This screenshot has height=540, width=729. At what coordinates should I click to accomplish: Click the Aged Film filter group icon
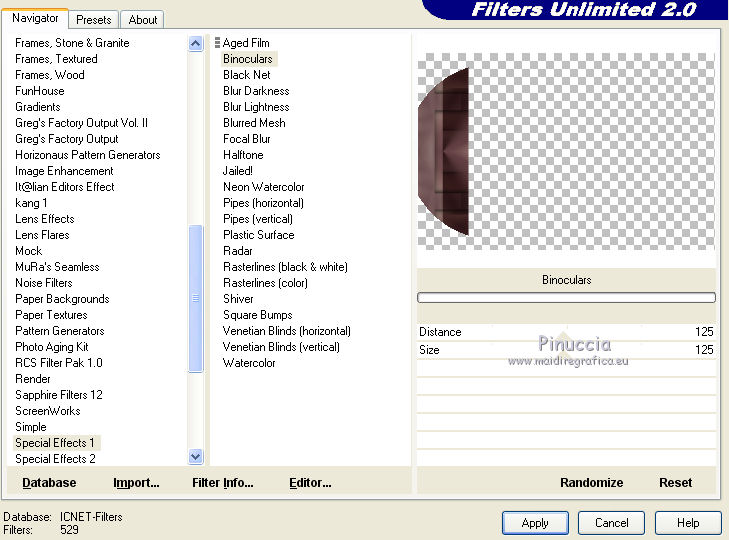(x=217, y=43)
